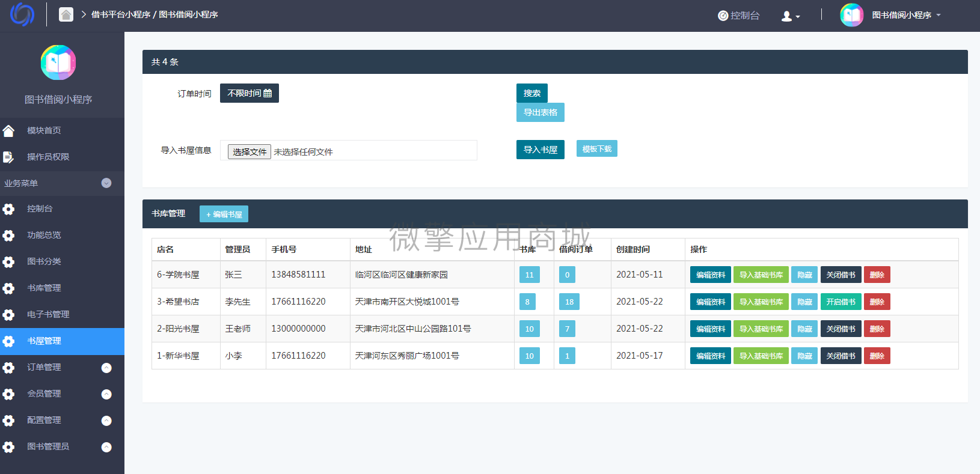Click the file input field showing 未选择任何文件
This screenshot has height=474, width=980.
click(x=349, y=150)
